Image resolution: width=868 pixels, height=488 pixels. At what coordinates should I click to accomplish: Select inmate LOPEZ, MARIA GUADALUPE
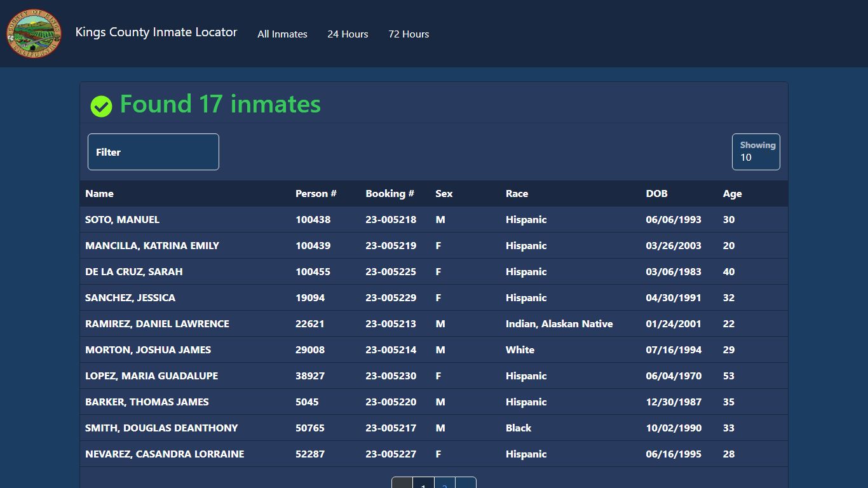151,376
